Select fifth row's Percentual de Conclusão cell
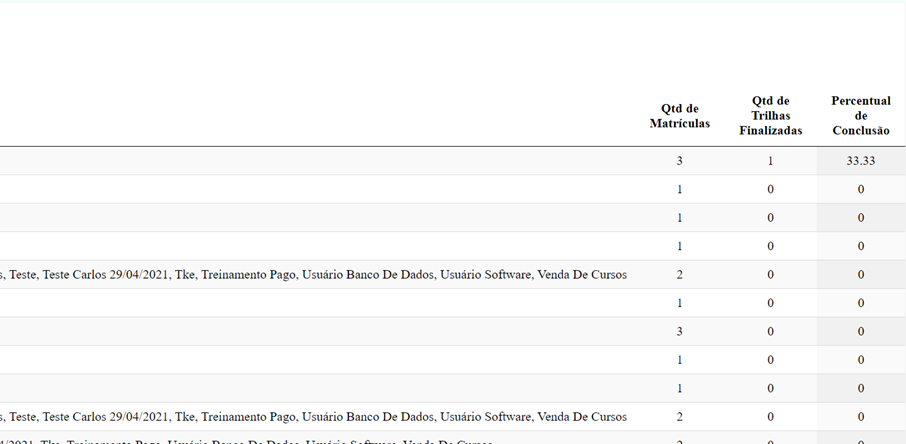 click(860, 275)
